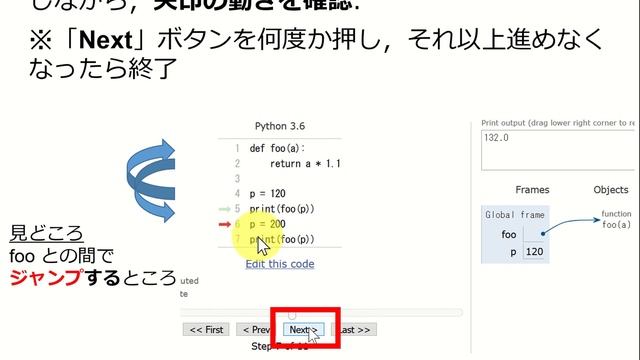The image size is (640, 360).
Task: Click the Objects heading
Action: 611,190
